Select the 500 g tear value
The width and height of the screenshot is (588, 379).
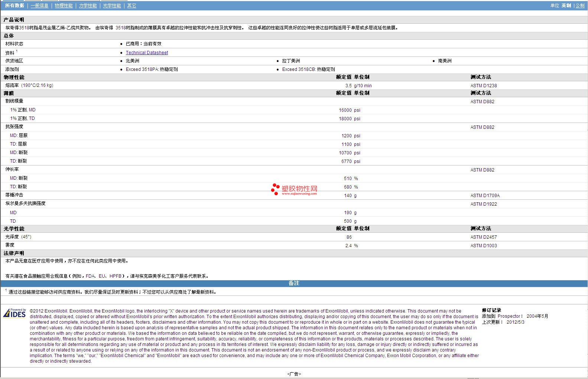(x=350, y=221)
